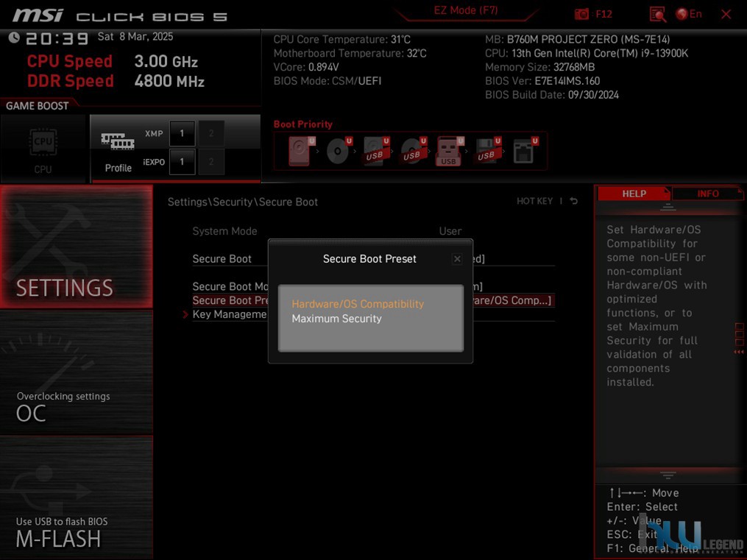
Task: Click the Settings\Security\Secure Boot breadcrumb
Action: [x=242, y=202]
